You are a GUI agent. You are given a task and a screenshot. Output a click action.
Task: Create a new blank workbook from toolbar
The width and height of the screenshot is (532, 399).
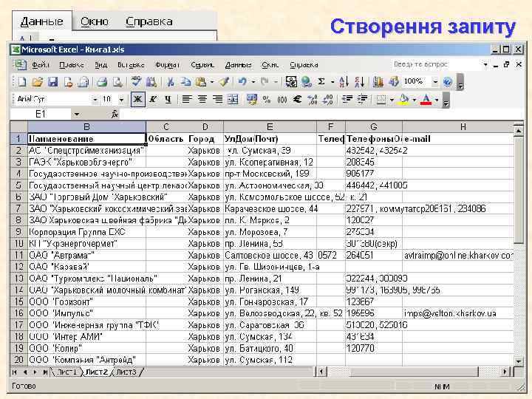coord(22,82)
